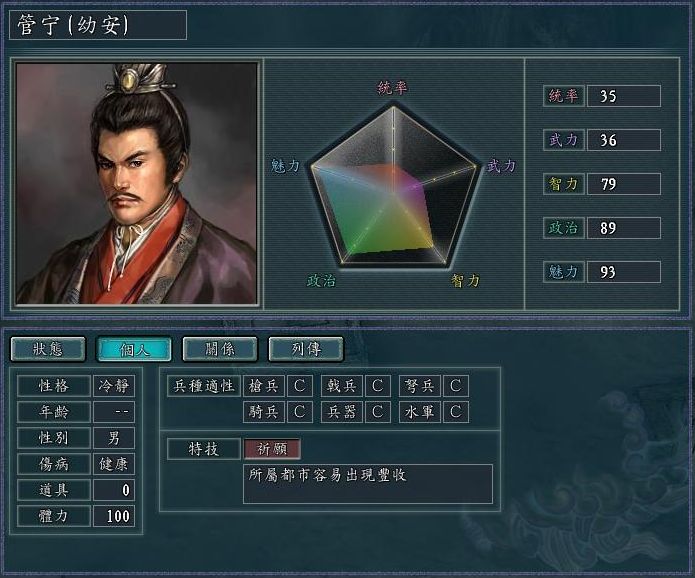Click the 武力 stat label
The height and width of the screenshot is (578, 695).
click(x=563, y=140)
